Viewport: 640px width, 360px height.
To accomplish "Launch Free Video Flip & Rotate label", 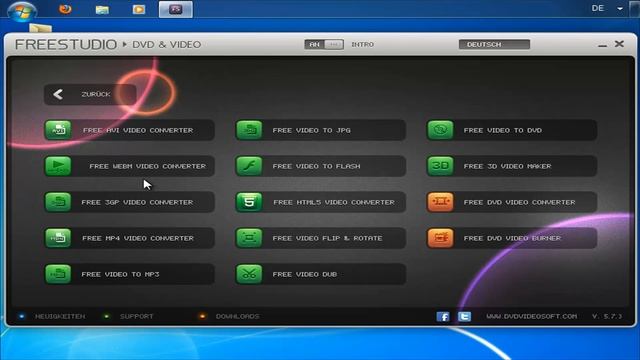I will coord(327,238).
